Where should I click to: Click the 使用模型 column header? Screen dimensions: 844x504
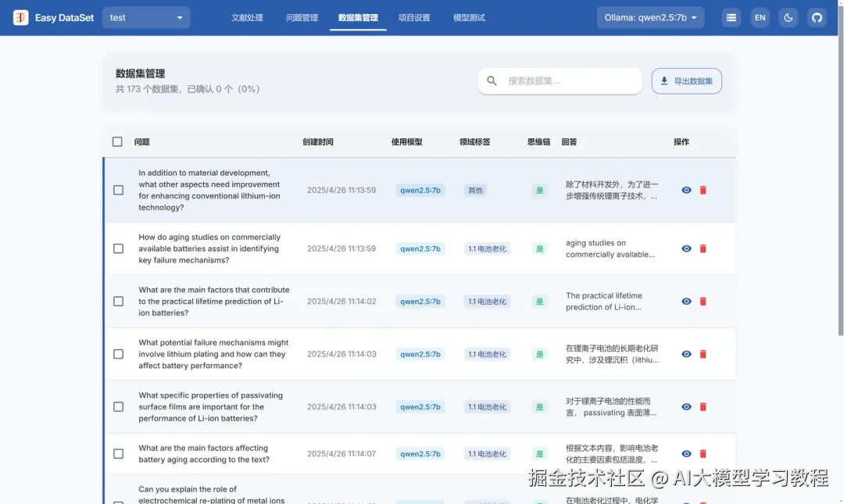click(406, 141)
